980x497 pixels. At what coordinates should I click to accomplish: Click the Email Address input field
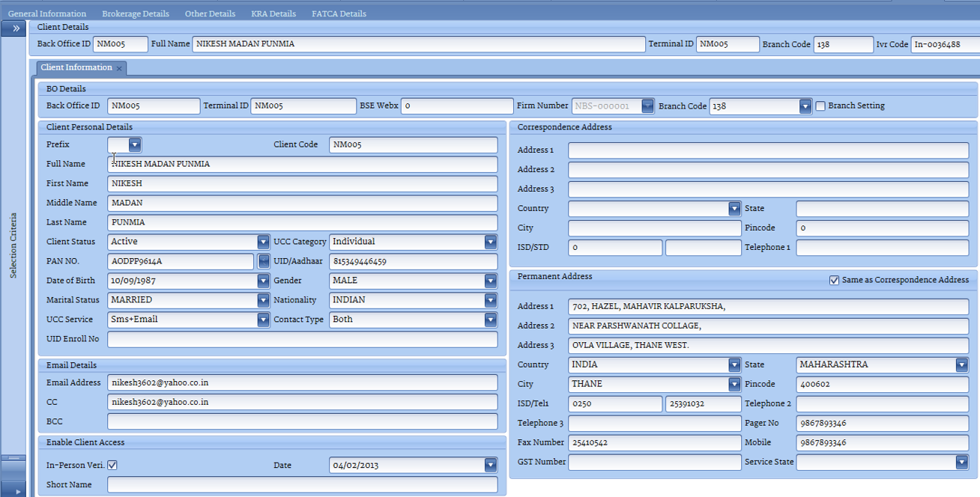[x=302, y=383]
